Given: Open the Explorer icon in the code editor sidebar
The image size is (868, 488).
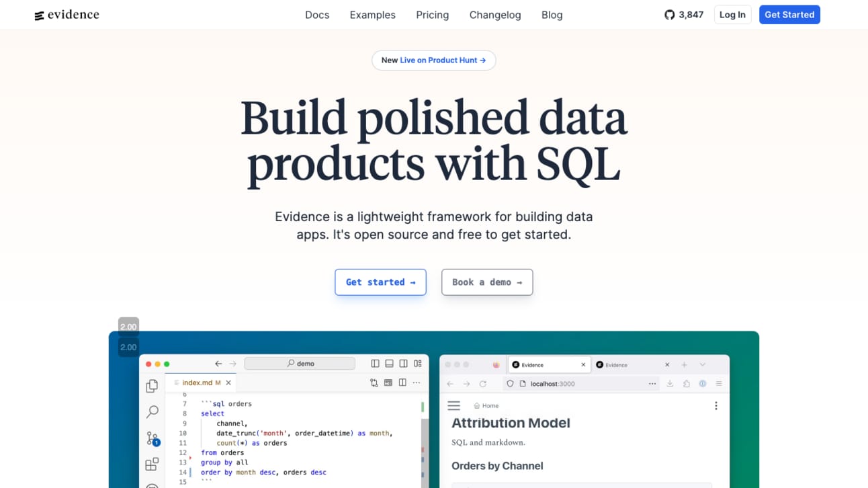Looking at the screenshot, I should click(153, 386).
